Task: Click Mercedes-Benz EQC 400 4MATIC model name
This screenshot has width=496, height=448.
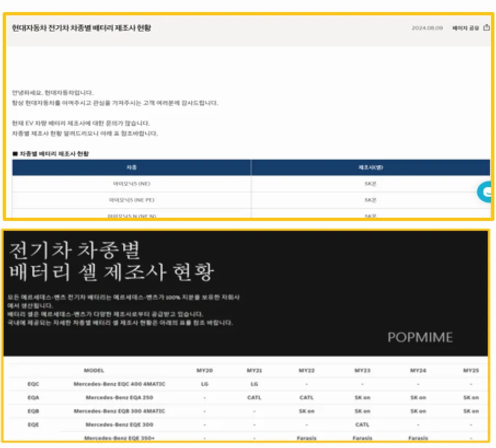Action: (x=119, y=384)
